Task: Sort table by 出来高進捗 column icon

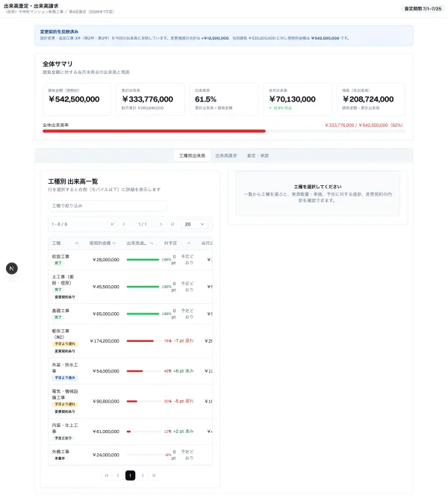Action: 152,243
